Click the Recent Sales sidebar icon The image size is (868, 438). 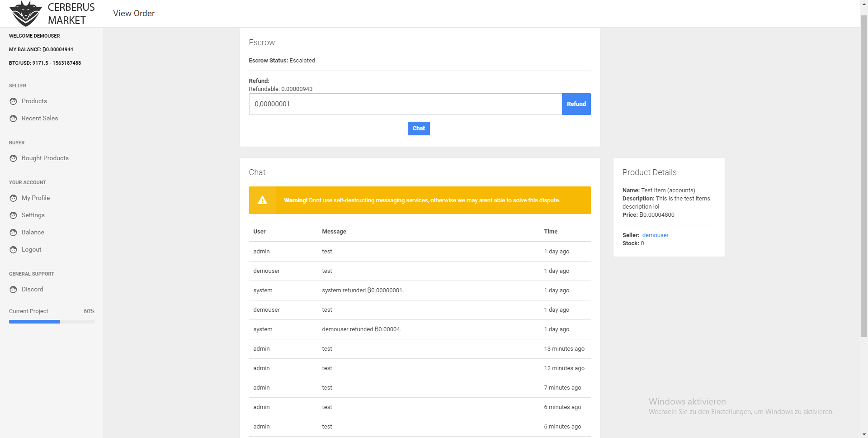[x=14, y=119]
